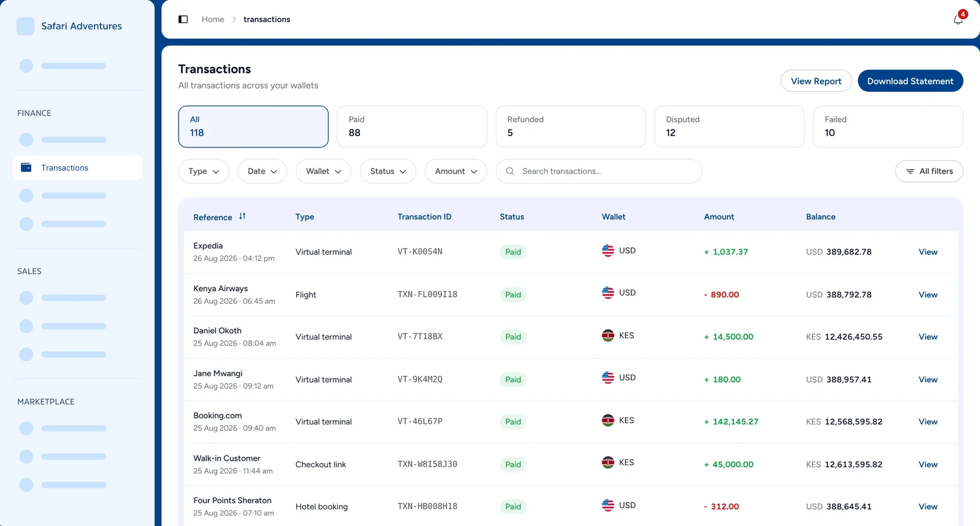Open the Wallet filter dropdown

coord(323,171)
